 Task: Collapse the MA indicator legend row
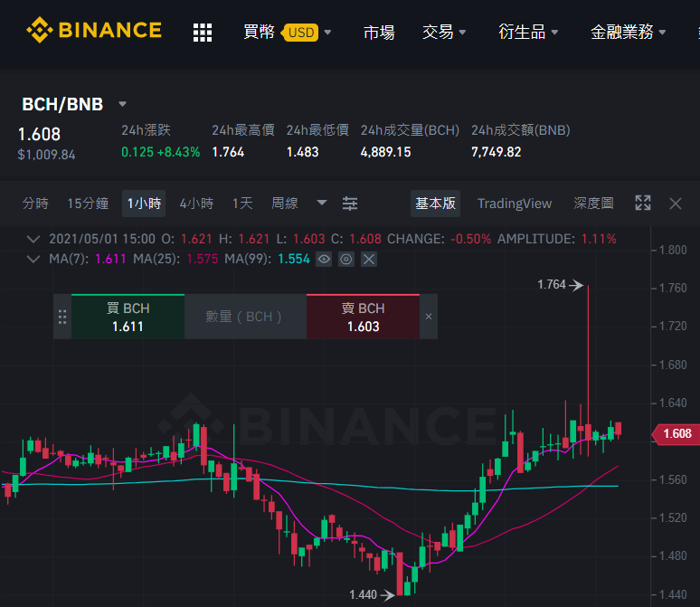33,259
